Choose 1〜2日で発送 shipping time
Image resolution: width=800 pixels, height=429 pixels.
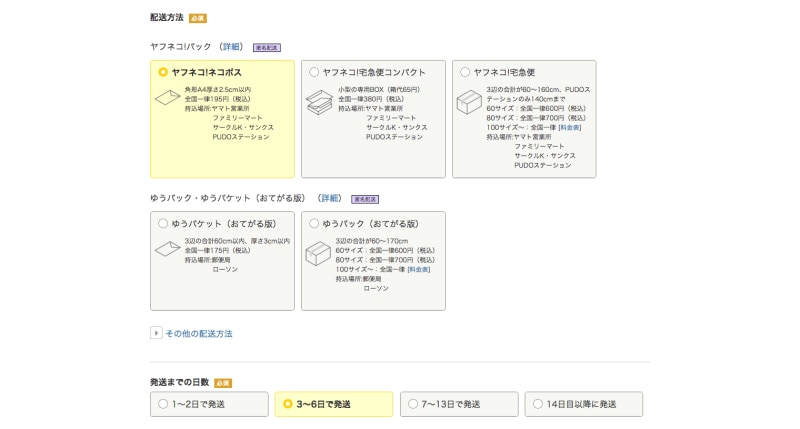pyautogui.click(x=163, y=404)
